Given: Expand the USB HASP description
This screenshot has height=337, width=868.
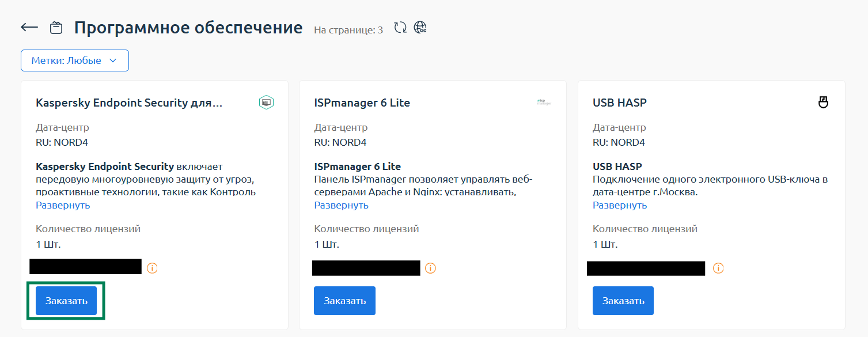Looking at the screenshot, I should pos(620,205).
